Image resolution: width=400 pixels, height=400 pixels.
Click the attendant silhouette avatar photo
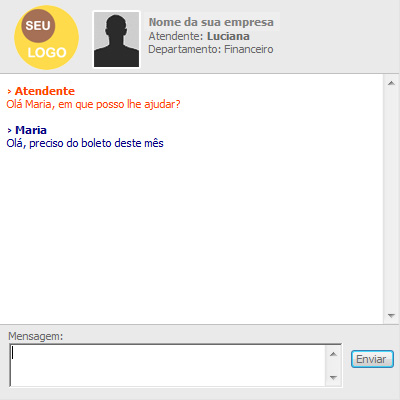(x=116, y=39)
